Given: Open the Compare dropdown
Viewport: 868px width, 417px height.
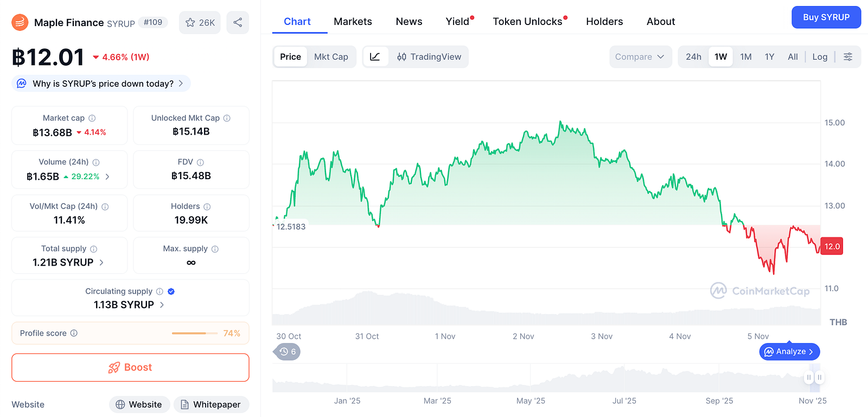Looking at the screenshot, I should [x=640, y=56].
